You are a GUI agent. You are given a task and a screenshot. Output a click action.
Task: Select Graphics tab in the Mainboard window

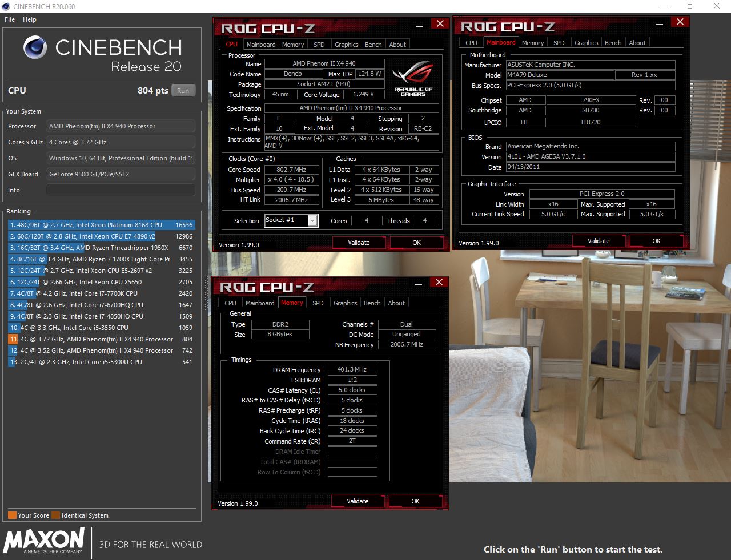coord(587,43)
